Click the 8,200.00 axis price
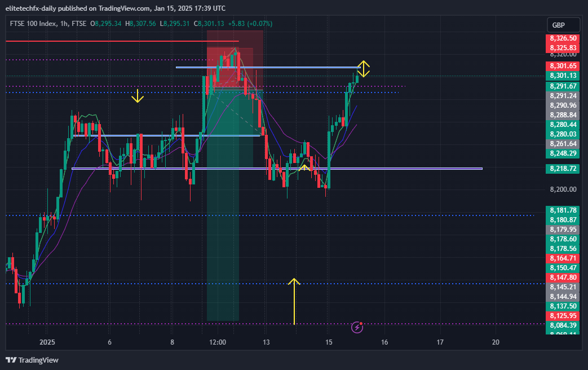The height and width of the screenshot is (370, 588). pyautogui.click(x=563, y=189)
